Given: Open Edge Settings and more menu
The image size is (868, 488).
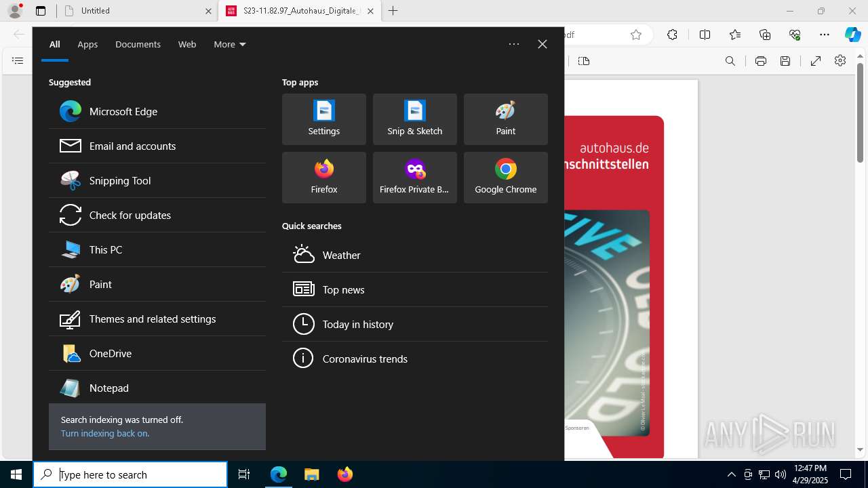Looking at the screenshot, I should (x=825, y=35).
